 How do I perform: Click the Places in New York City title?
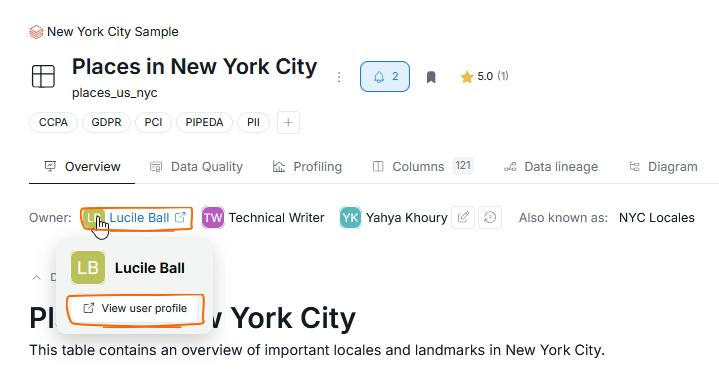(194, 66)
